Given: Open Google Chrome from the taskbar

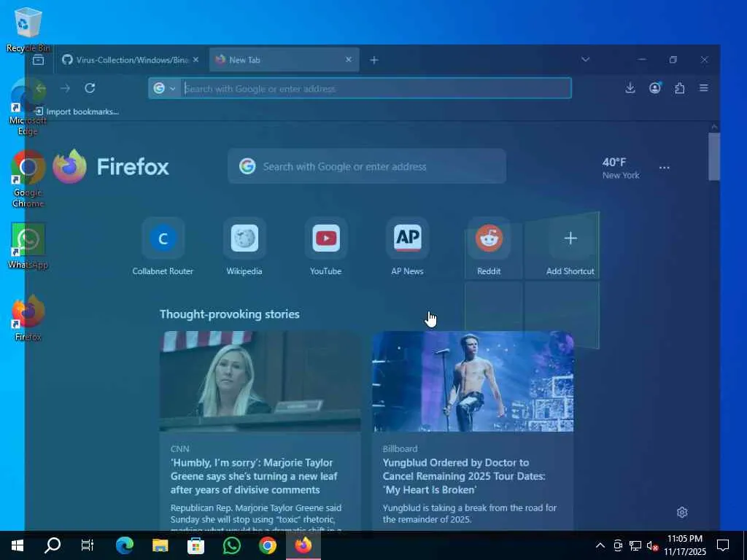Looking at the screenshot, I should (x=268, y=545).
